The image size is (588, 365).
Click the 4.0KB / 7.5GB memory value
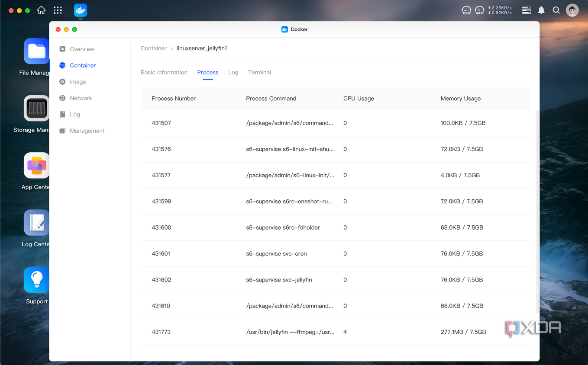click(x=460, y=175)
